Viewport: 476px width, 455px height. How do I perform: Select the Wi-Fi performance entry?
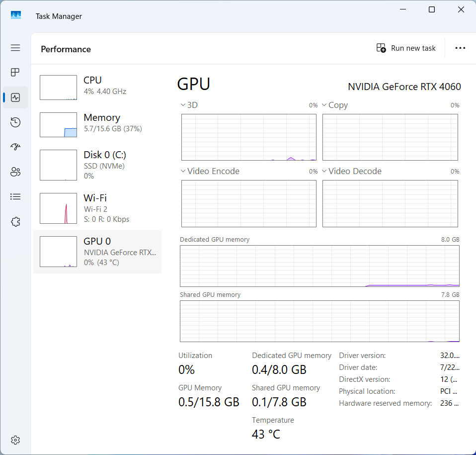pyautogui.click(x=97, y=208)
